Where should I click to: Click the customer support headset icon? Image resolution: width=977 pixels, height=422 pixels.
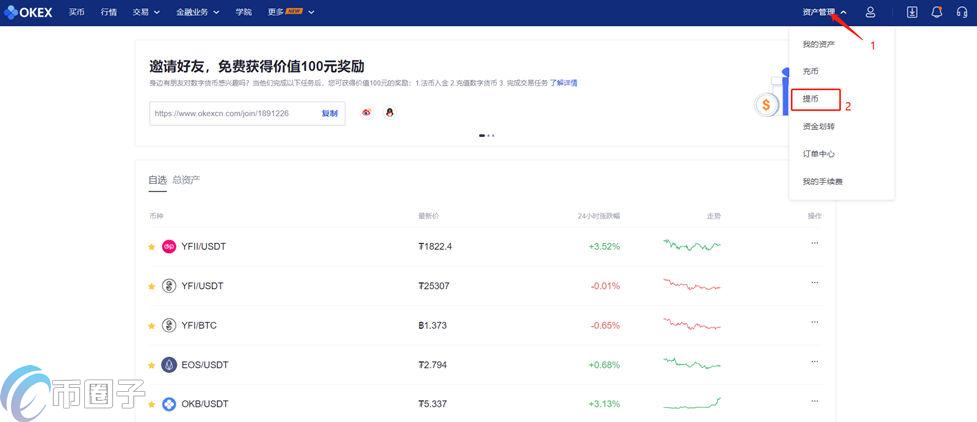(x=962, y=12)
